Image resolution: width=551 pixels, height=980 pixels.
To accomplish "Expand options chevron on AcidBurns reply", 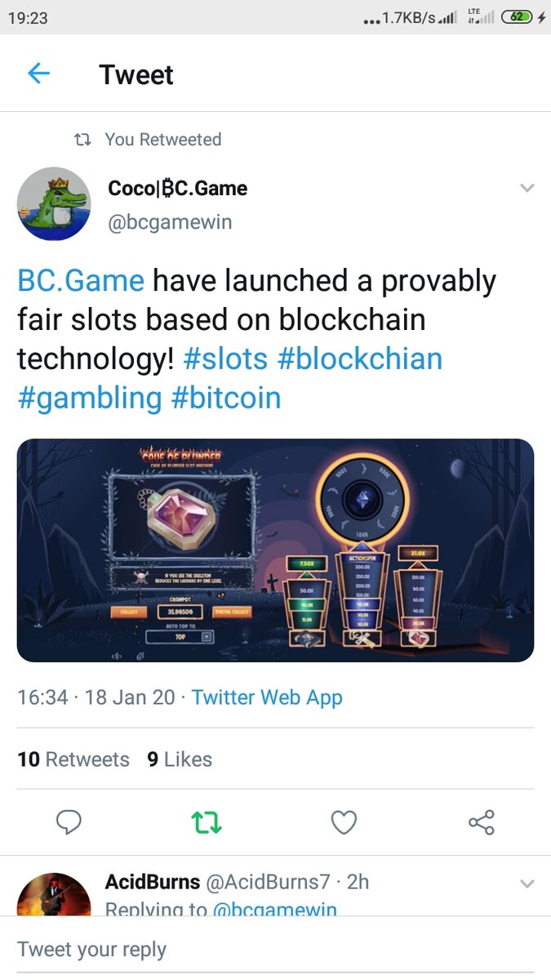I will [527, 884].
